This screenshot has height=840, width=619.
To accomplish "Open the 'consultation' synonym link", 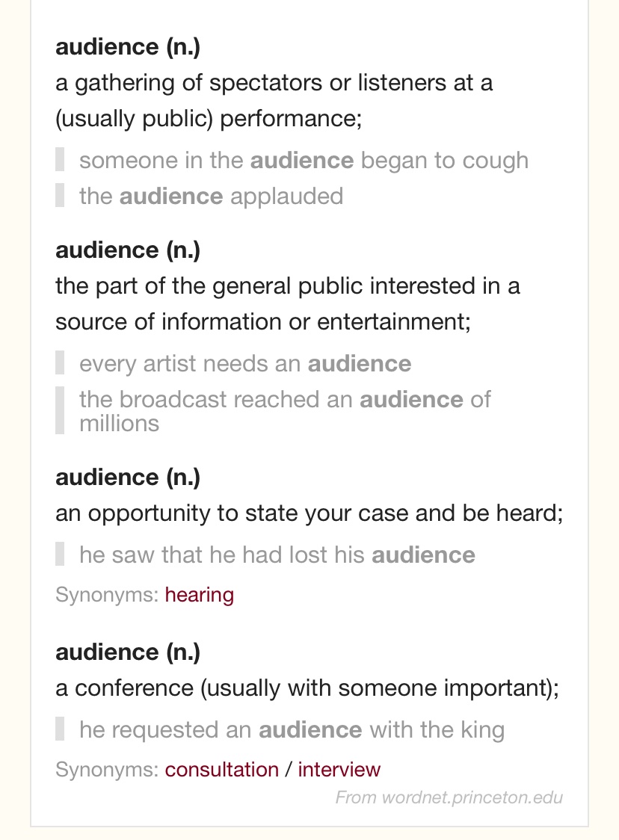I will click(x=221, y=770).
